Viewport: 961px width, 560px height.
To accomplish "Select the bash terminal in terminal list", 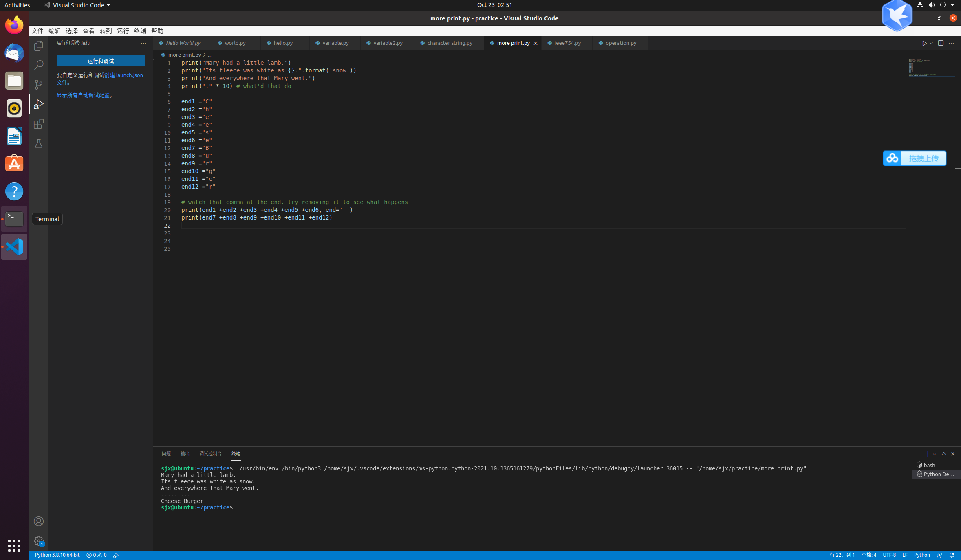I will tap(929, 465).
